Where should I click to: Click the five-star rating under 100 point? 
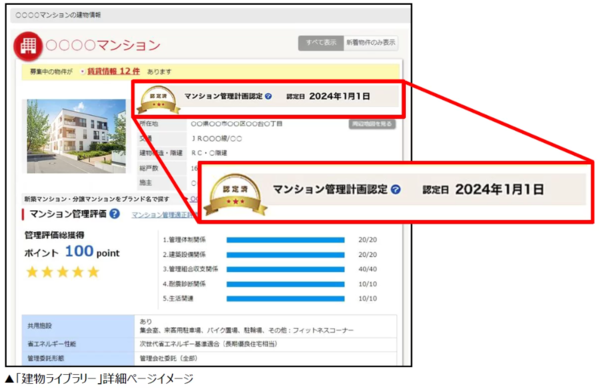(63, 272)
